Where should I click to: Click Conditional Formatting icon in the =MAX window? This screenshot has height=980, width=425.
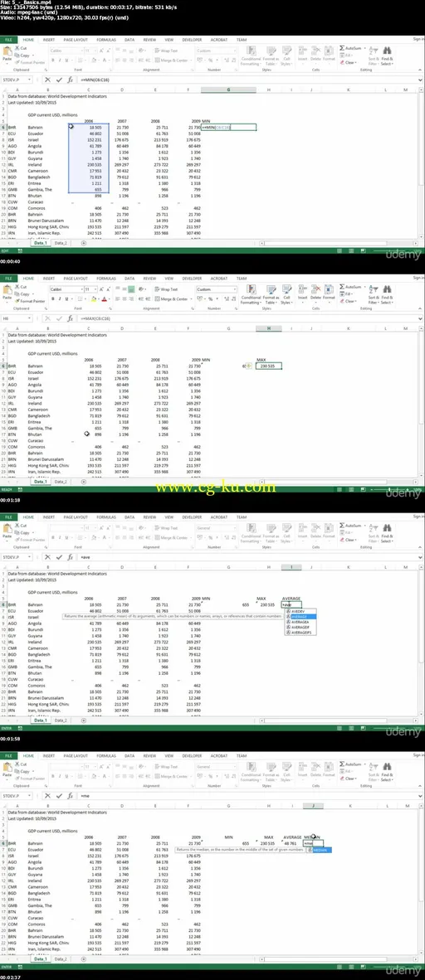[251, 289]
